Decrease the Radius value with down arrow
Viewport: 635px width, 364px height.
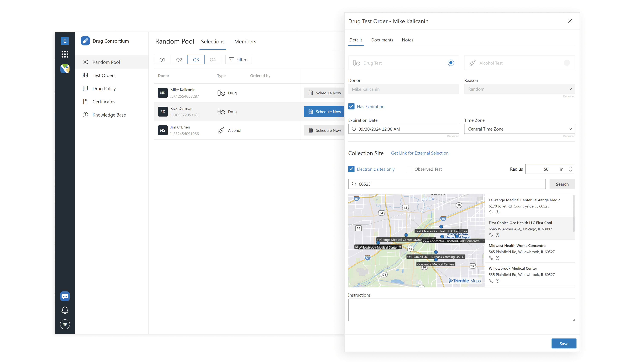570,171
